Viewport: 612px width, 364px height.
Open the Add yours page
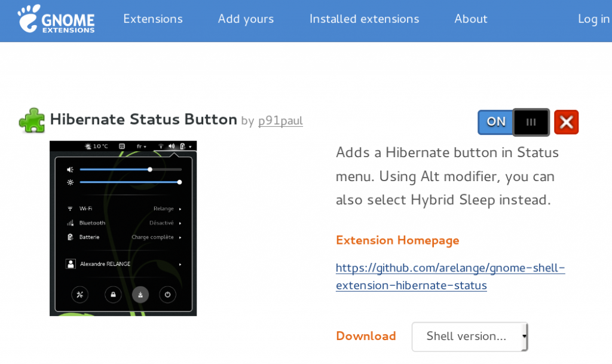246,19
